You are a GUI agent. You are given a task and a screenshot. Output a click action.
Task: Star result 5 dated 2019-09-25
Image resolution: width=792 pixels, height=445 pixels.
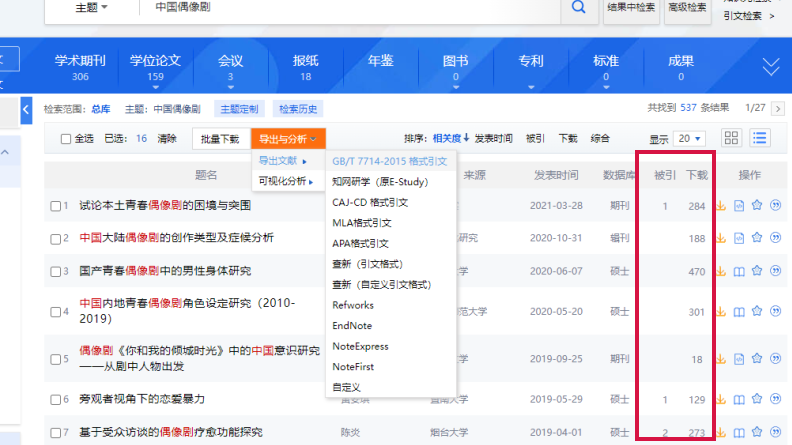(x=757, y=359)
